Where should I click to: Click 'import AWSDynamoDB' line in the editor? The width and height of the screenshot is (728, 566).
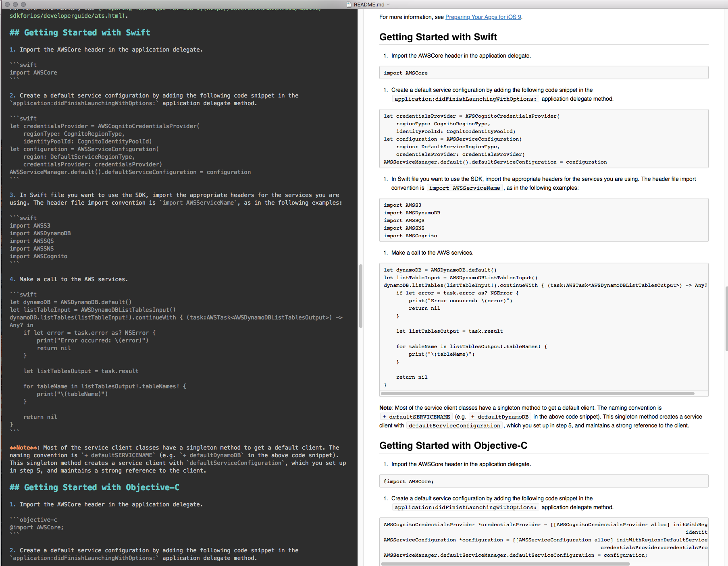pyautogui.click(x=40, y=233)
